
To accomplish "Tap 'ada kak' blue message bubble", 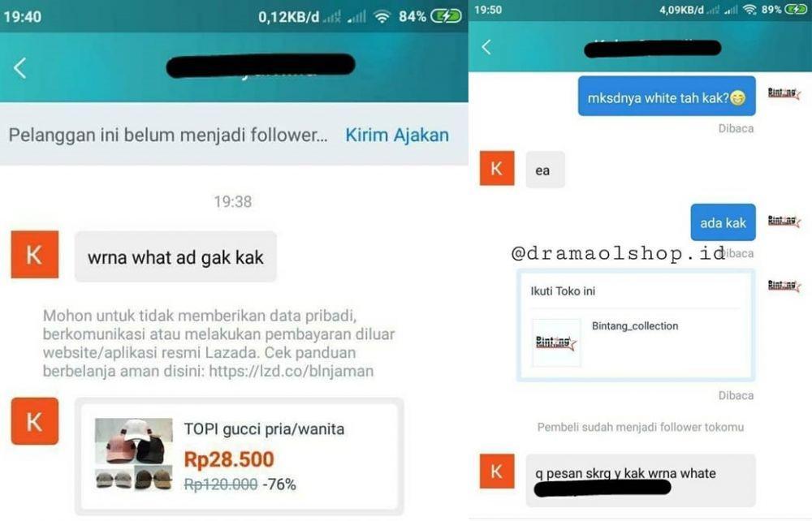I will tap(723, 222).
